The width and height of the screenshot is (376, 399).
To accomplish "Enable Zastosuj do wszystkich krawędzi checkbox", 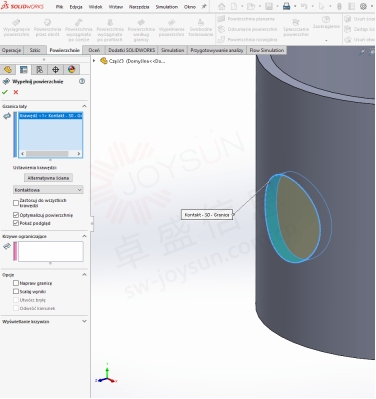I will [16, 203].
